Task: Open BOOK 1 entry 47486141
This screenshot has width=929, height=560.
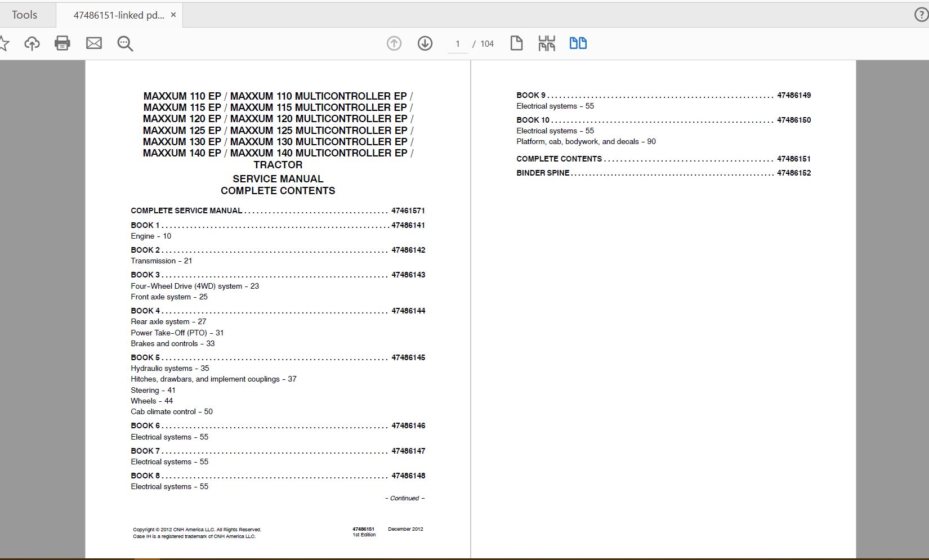Action: [278, 225]
